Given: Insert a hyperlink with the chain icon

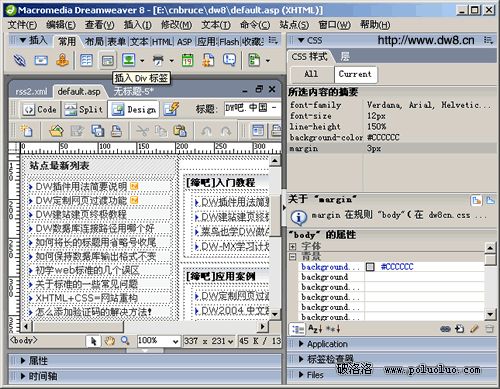Looking at the screenshot, I should 20,60.
